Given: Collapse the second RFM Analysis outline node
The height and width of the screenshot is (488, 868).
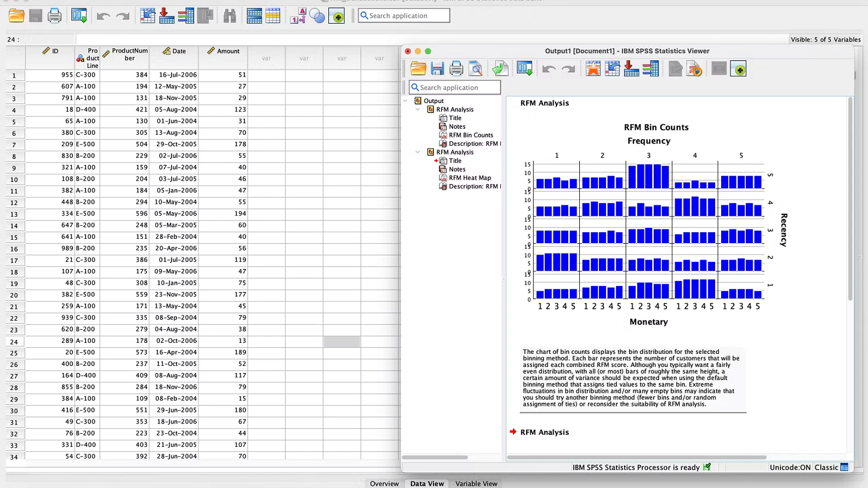Looking at the screenshot, I should point(418,152).
